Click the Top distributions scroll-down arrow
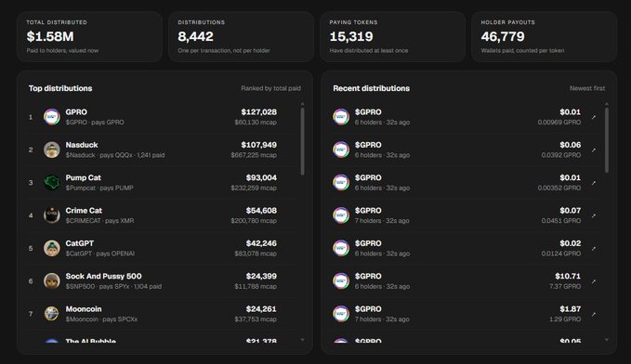Image resolution: width=631 pixels, height=364 pixels. pos(302,340)
